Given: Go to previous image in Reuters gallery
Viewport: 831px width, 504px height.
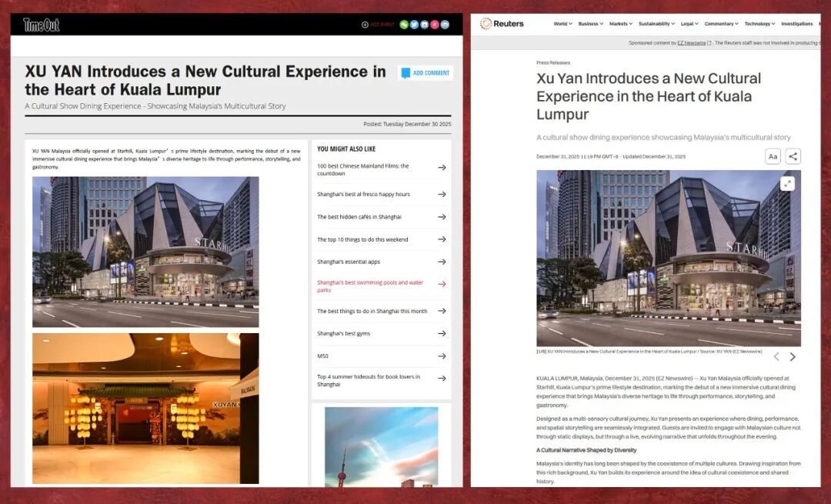Looking at the screenshot, I should point(776,357).
